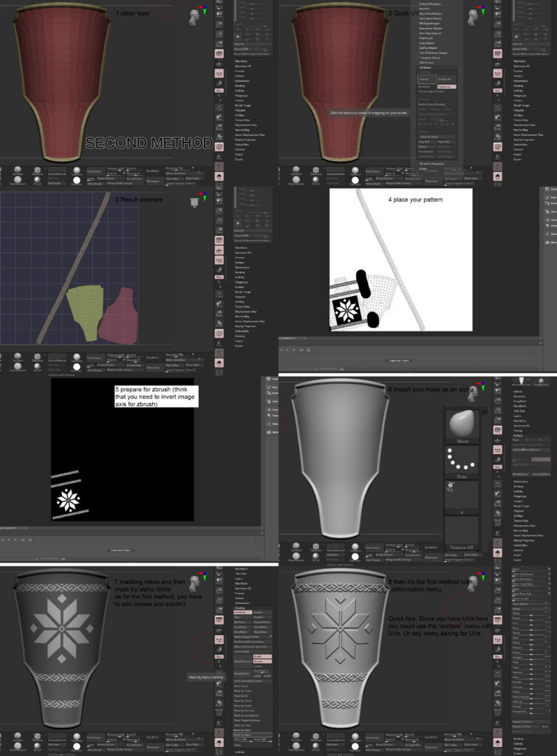The height and width of the screenshot is (756, 557).
Task: Click the Frame icon in step 6 right shelf
Action: tap(498, 483)
